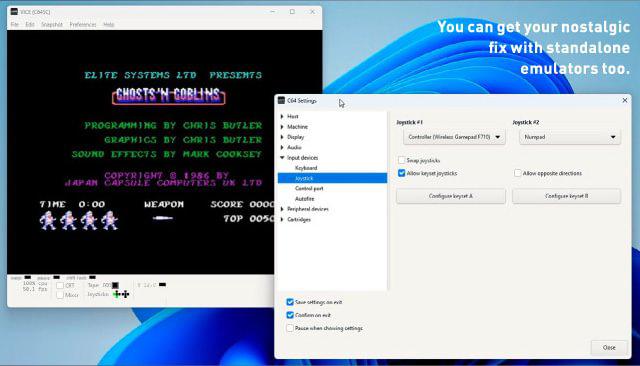Click the 100% cpu readout
The image size is (640, 366).
click(35, 283)
